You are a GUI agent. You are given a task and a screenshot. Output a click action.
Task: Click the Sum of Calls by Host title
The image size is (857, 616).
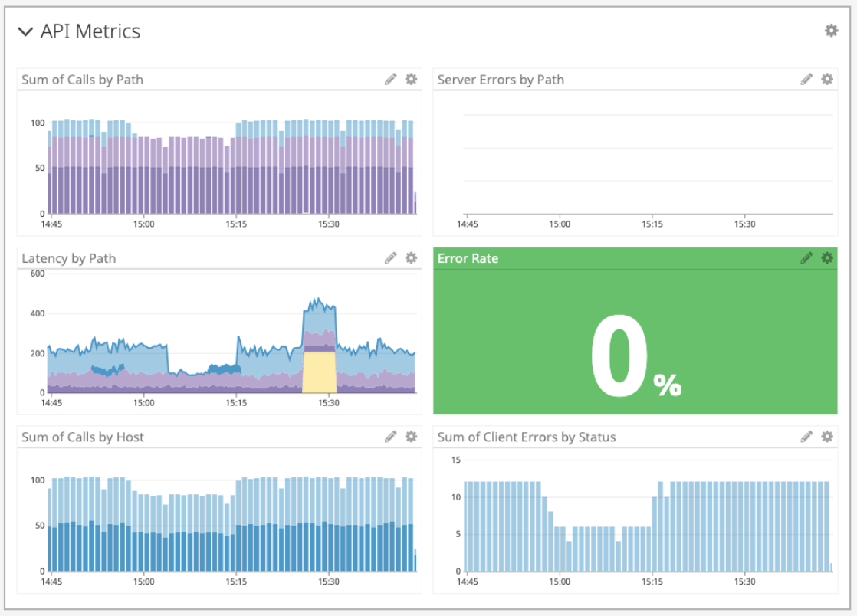click(83, 437)
